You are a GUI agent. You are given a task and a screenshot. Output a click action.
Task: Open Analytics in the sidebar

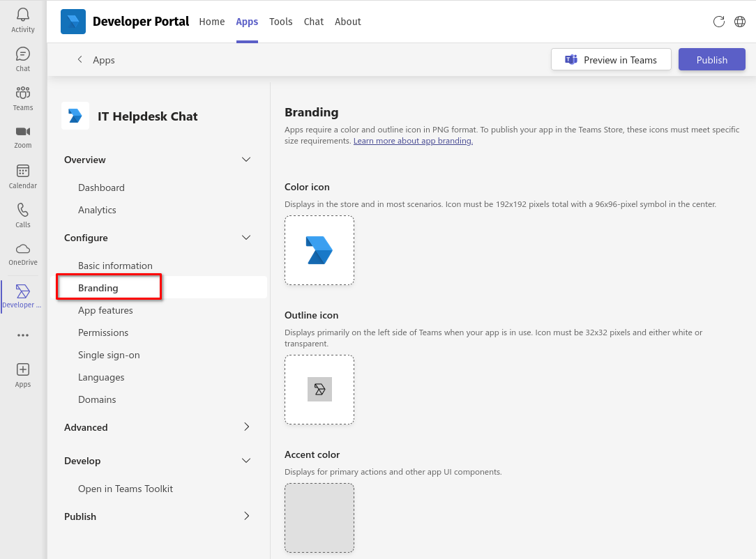97,210
